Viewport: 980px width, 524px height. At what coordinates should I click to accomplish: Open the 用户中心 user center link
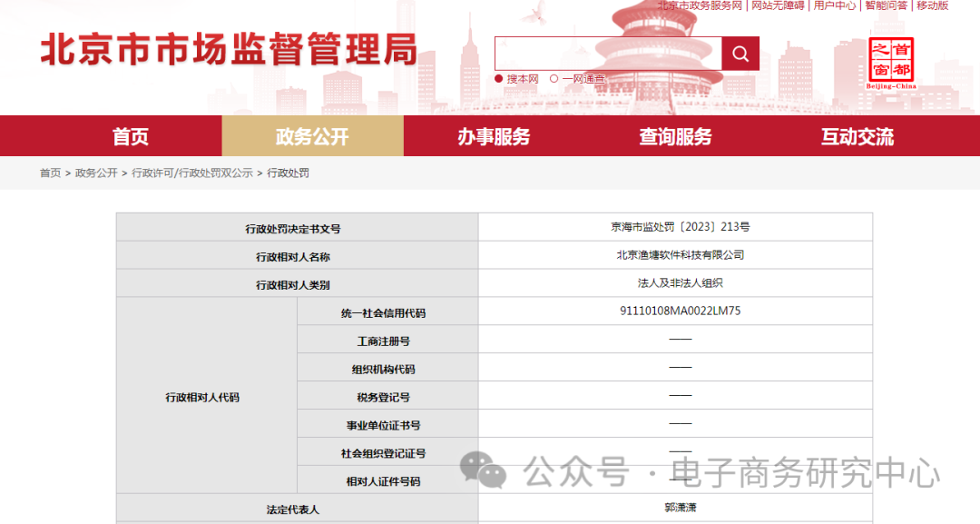pos(837,5)
